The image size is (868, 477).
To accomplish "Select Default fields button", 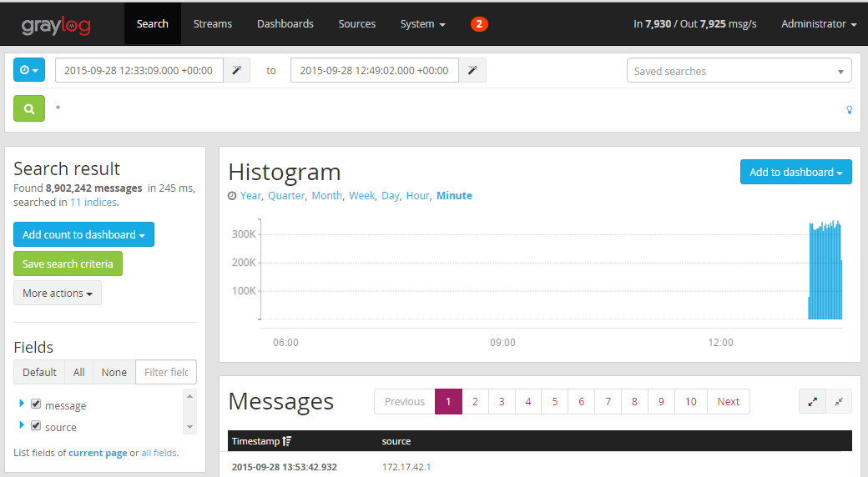I will (x=39, y=373).
